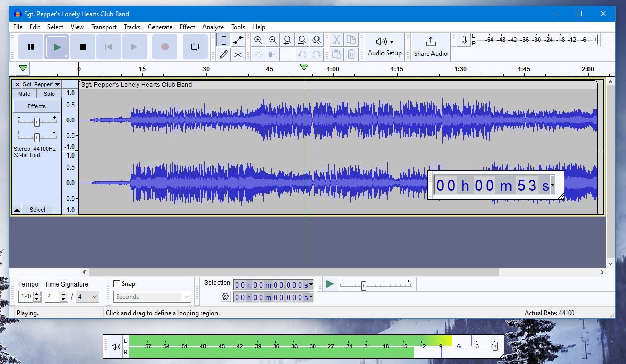Click the Trim audio outside selection icon
The width and height of the screenshot is (626, 364).
[x=259, y=54]
